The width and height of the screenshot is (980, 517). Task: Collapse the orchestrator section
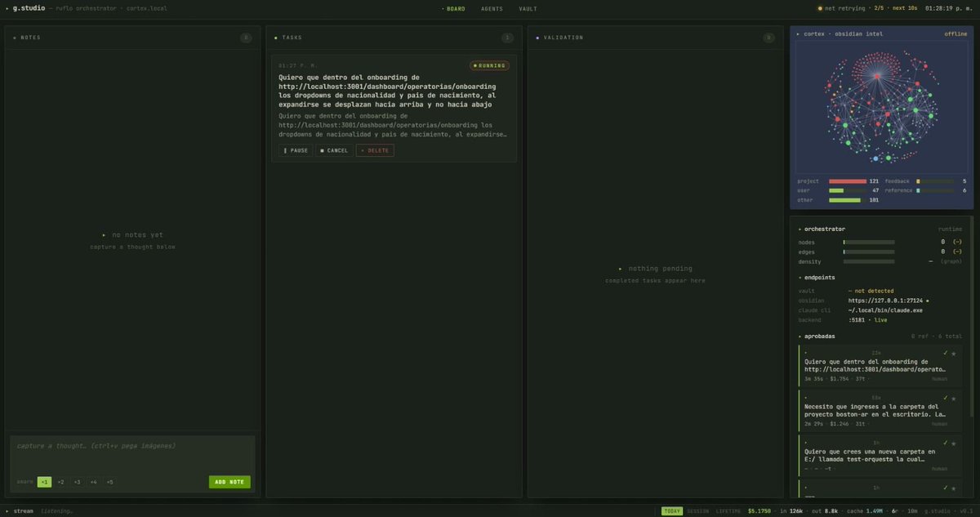coord(800,230)
